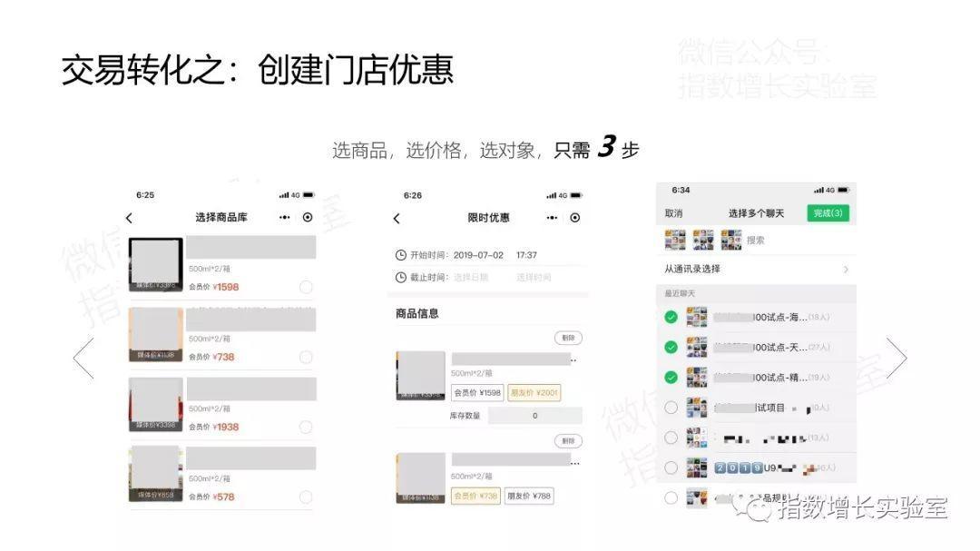This screenshot has height=551, width=980.
Task: Open the 选择时间 picker for 截止时间
Action: (534, 278)
